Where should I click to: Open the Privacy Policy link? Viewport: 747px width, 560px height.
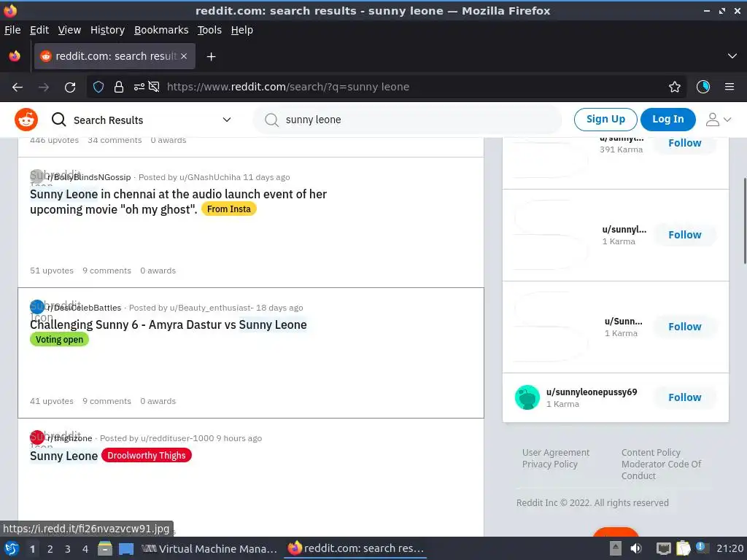550,464
